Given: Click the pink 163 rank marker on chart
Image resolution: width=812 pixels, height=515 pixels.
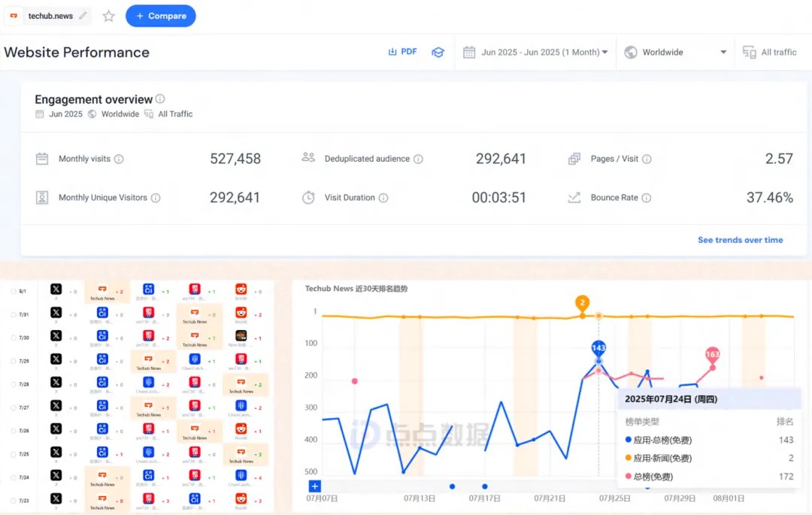Looking at the screenshot, I should point(712,354).
